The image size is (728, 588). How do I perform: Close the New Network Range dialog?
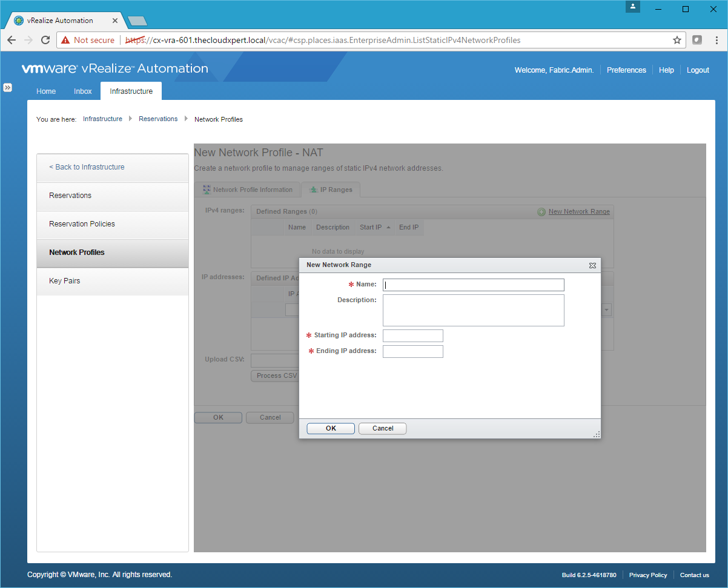(592, 265)
